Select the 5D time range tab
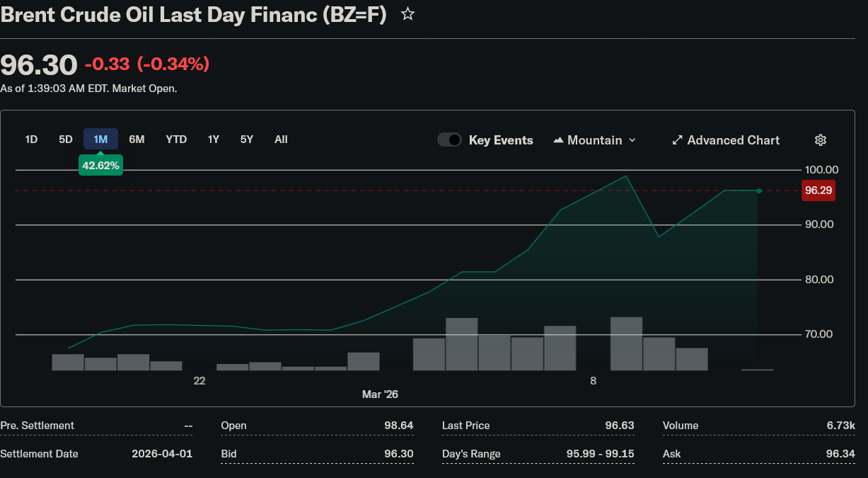Screen dimensions: 868x478 (x=66, y=140)
